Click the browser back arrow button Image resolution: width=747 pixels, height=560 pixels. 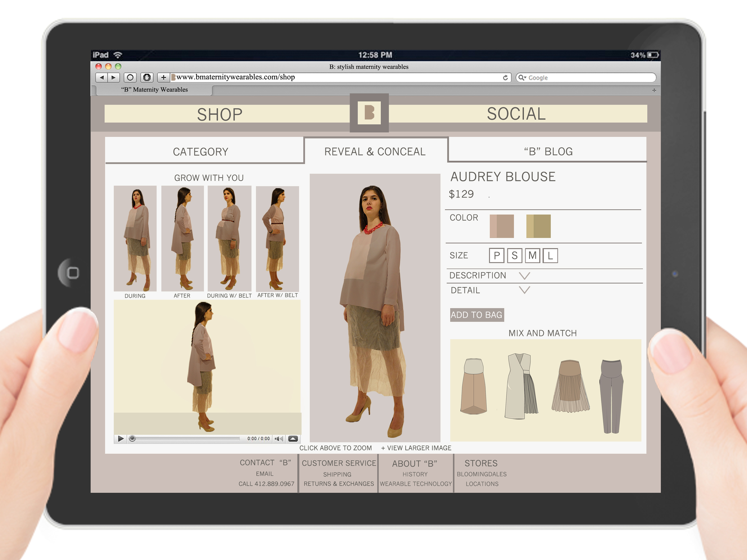pos(102,78)
